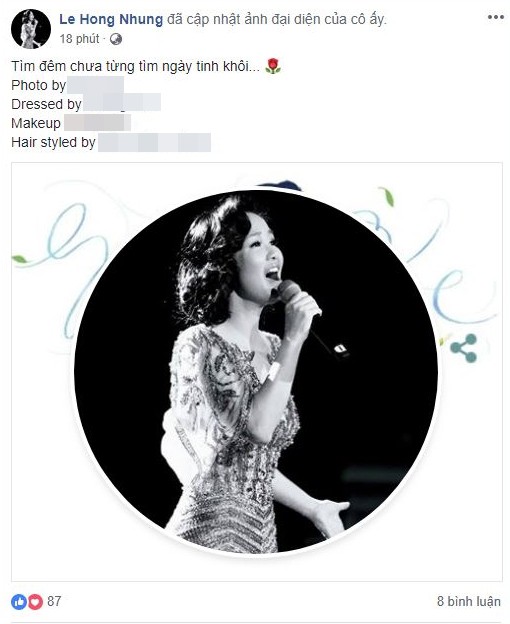This screenshot has width=510, height=624.
Task: Open the blurred name after Photo by
Action: [x=95, y=85]
